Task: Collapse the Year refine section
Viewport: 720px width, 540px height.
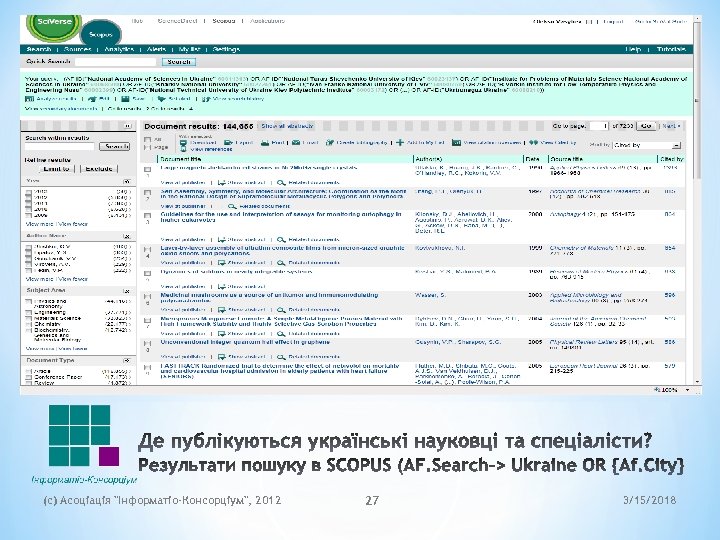Action: [x=127, y=181]
